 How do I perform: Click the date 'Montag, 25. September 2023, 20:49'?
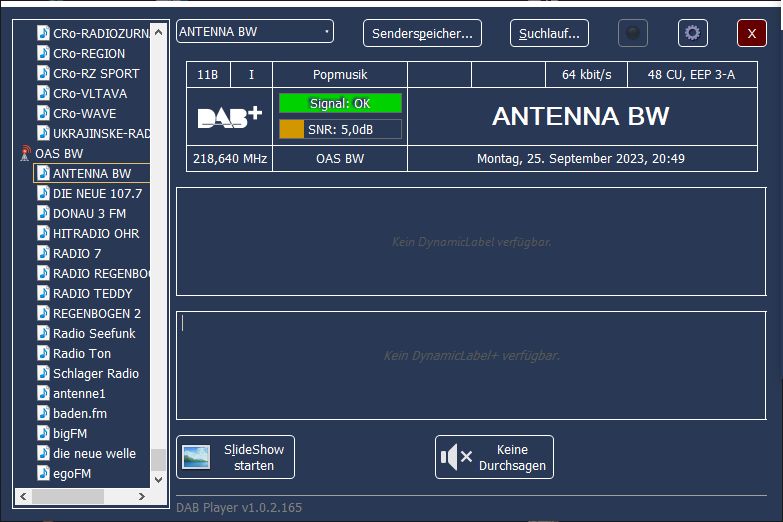click(x=581, y=158)
